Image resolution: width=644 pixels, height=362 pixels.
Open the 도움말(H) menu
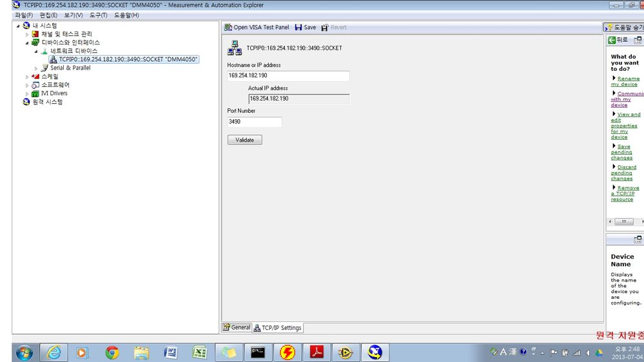126,15
